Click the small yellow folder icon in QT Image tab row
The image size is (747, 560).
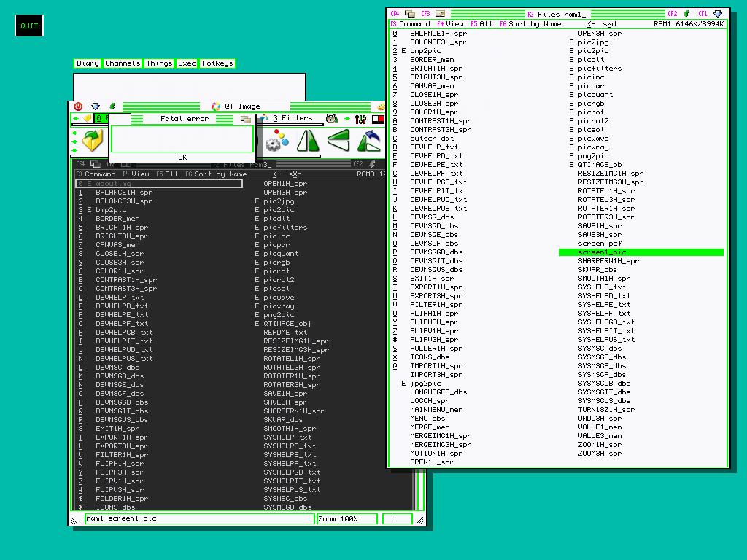pos(87,118)
